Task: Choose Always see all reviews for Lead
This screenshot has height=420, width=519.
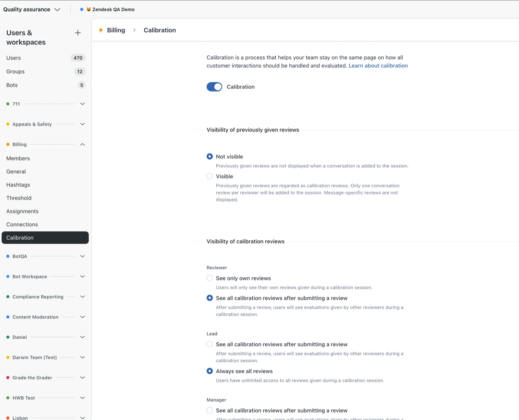Action: [x=210, y=371]
